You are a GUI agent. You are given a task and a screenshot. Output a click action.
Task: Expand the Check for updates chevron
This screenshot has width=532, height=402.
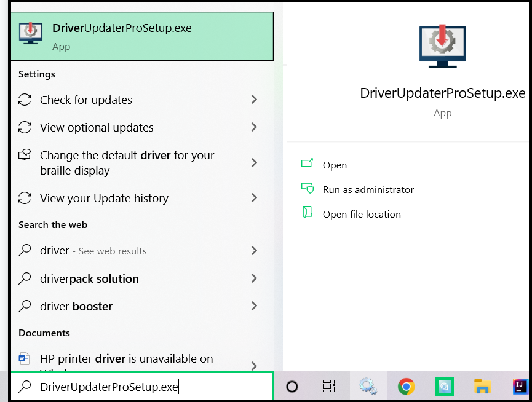[254, 100]
